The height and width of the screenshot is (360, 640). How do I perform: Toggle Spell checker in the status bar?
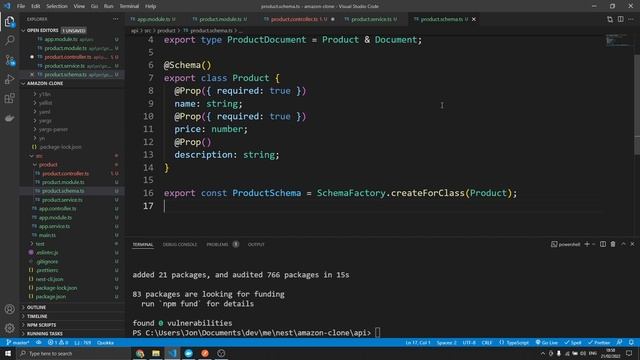pyautogui.click(x=573, y=342)
